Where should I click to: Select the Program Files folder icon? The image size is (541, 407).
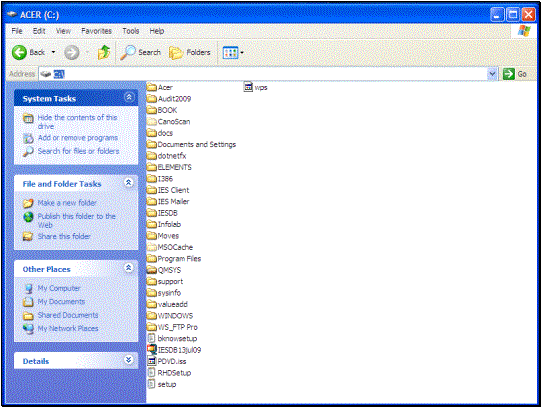coord(152,258)
